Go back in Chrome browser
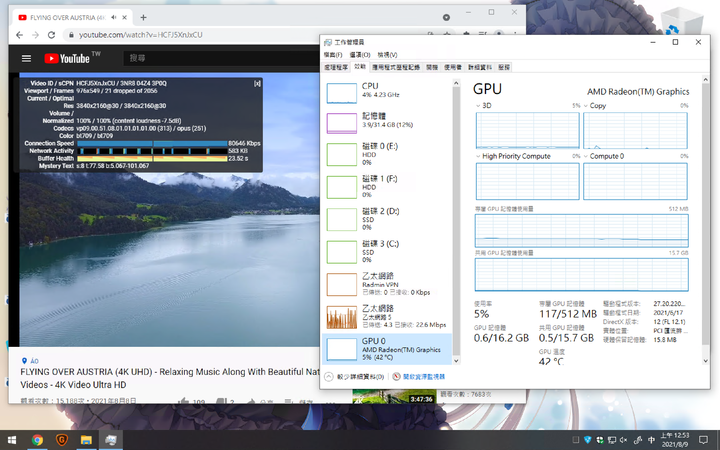The height and width of the screenshot is (450, 720). [x=19, y=35]
